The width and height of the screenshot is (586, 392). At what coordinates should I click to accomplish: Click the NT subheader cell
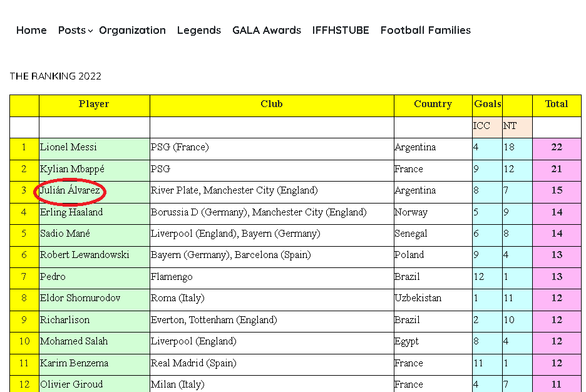click(x=517, y=127)
